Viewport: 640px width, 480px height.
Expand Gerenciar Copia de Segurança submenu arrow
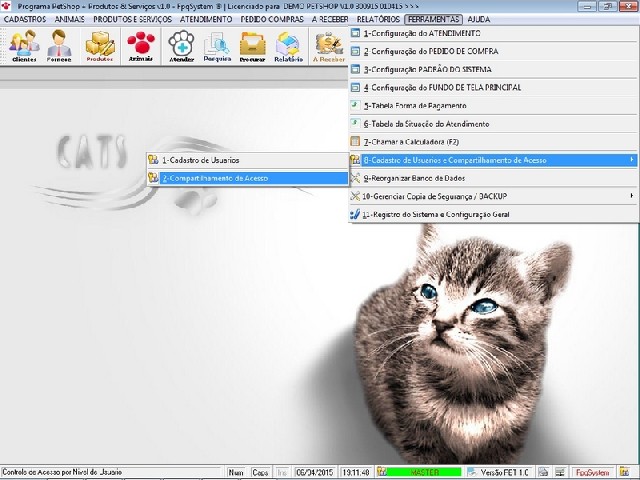631,196
